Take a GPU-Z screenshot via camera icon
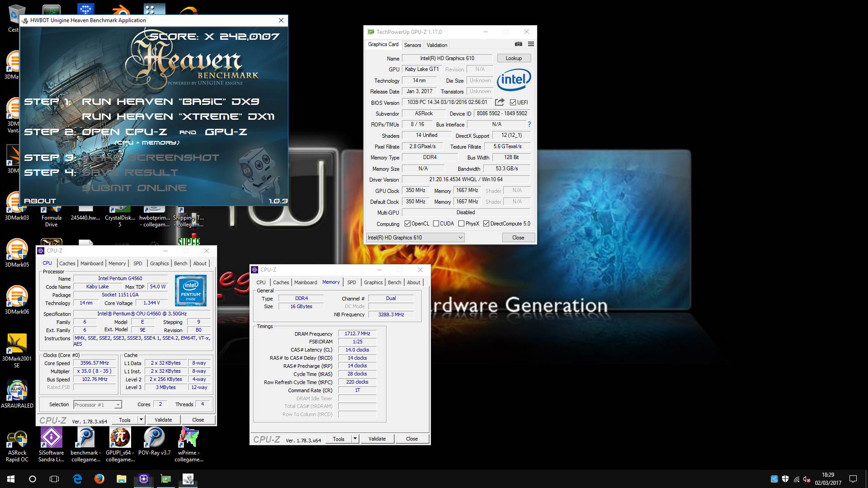 click(x=519, y=44)
